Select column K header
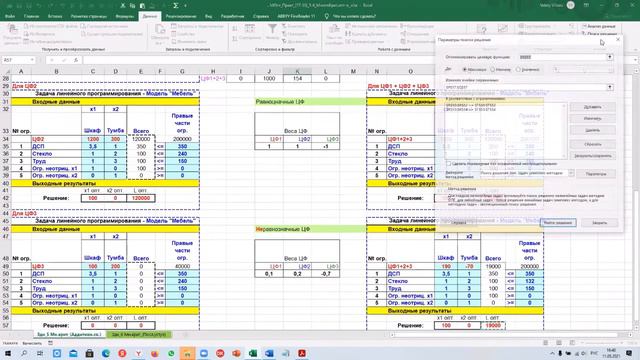This screenshot has height=360, width=640. tap(297, 71)
